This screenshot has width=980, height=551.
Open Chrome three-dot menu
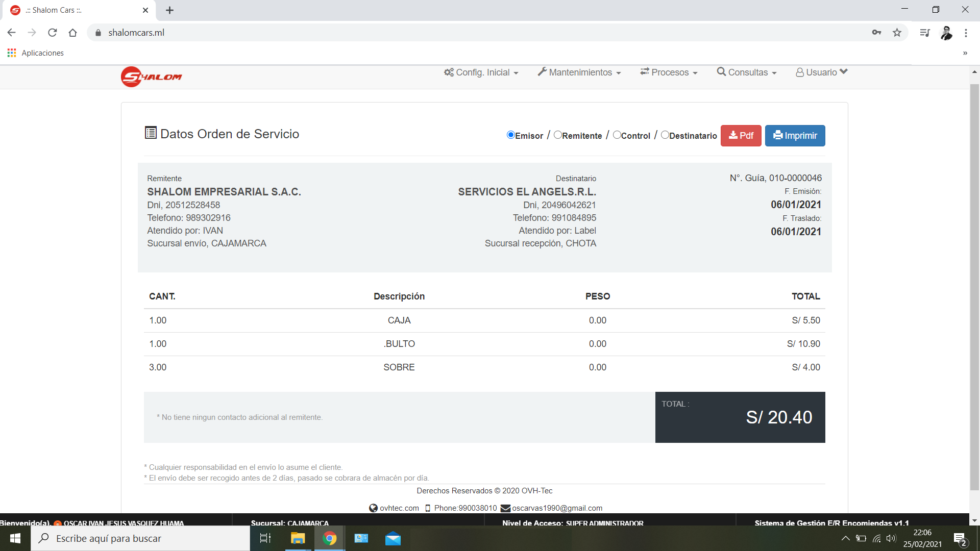coord(966,33)
